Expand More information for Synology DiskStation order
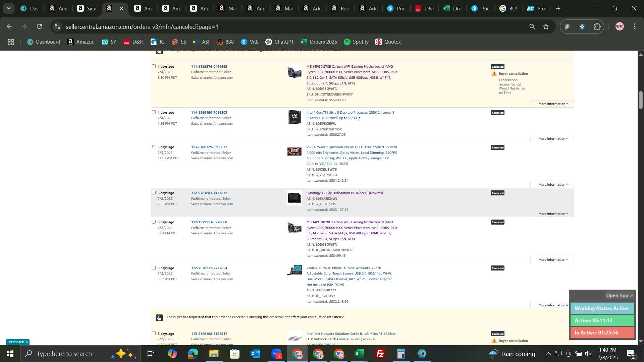Image resolution: width=644 pixels, height=362 pixels. coord(553,214)
